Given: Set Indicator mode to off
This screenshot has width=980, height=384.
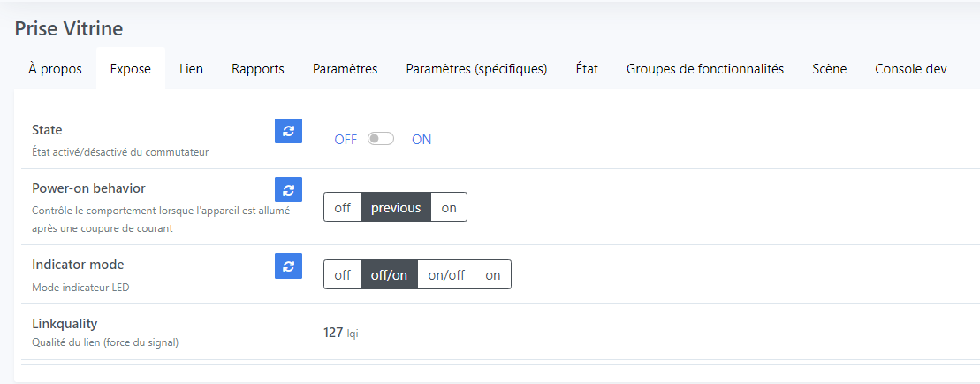Looking at the screenshot, I should 343,275.
